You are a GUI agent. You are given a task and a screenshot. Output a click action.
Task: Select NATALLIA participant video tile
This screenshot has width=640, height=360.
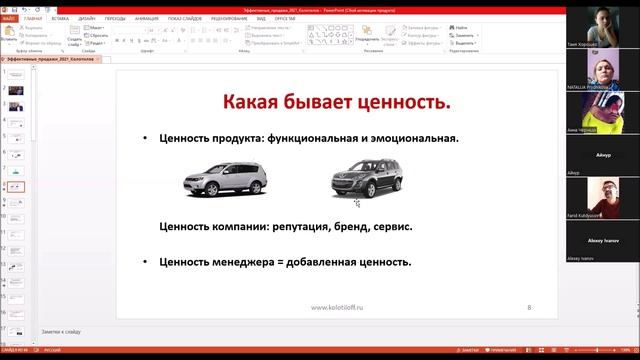[603, 69]
